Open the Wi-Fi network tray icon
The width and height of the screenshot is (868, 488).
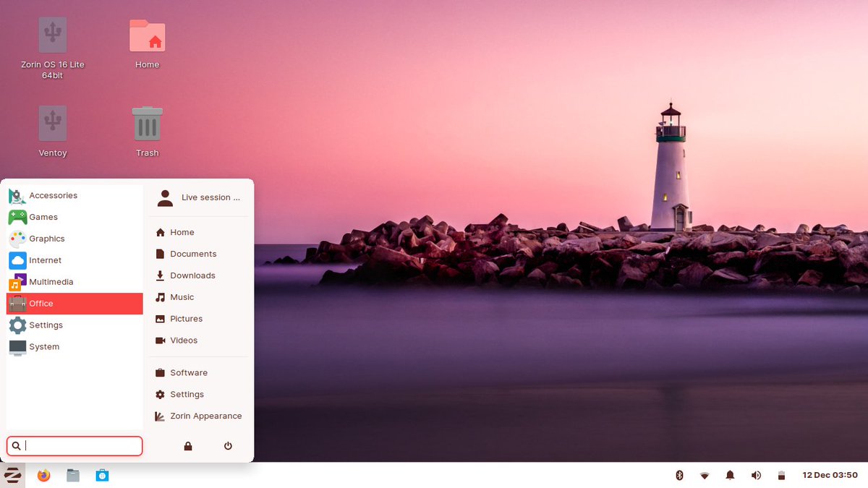click(x=705, y=475)
